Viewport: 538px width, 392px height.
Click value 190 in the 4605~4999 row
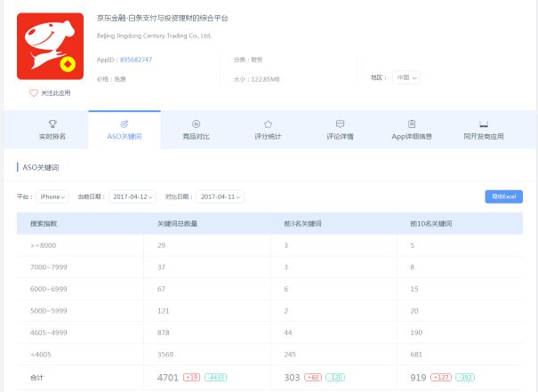(416, 332)
